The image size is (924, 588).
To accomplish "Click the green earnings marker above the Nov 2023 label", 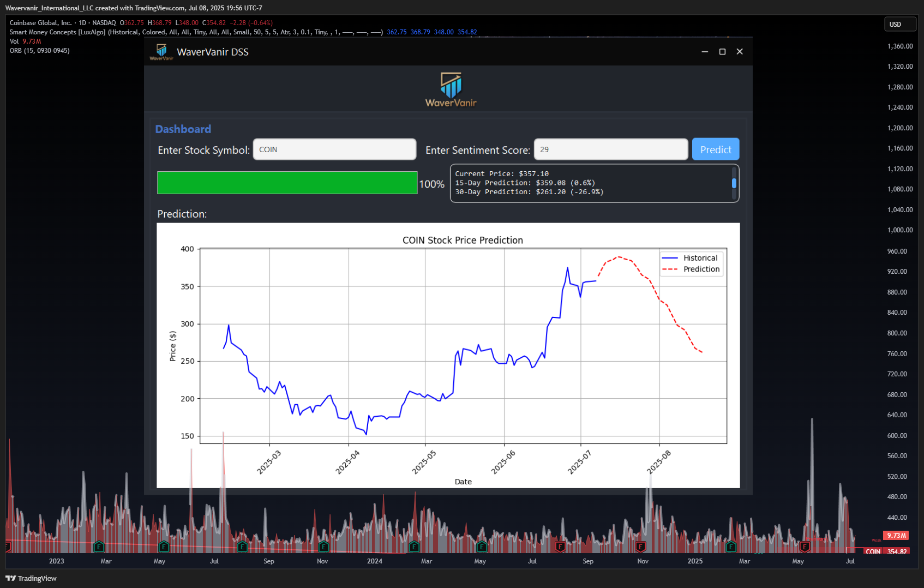I will [x=323, y=546].
